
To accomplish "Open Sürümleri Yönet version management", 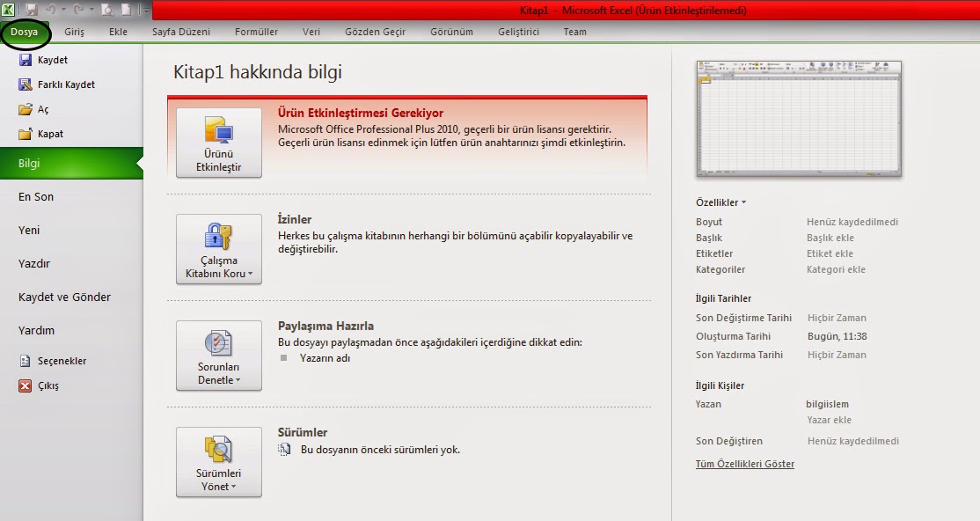I will 218,462.
